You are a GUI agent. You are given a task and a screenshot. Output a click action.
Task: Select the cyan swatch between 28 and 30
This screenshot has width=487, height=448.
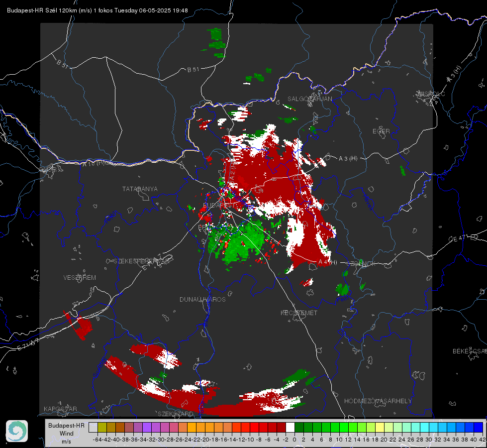coord(425,427)
